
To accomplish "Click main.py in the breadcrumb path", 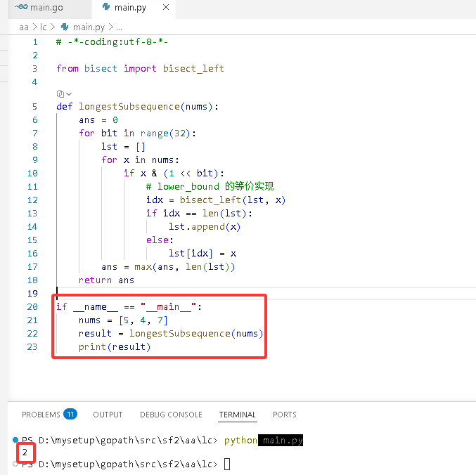I will (x=89, y=27).
